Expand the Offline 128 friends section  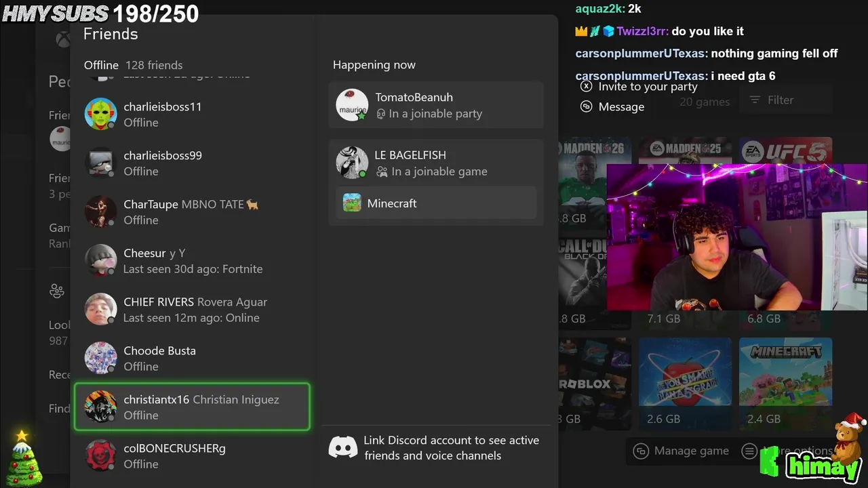(133, 65)
